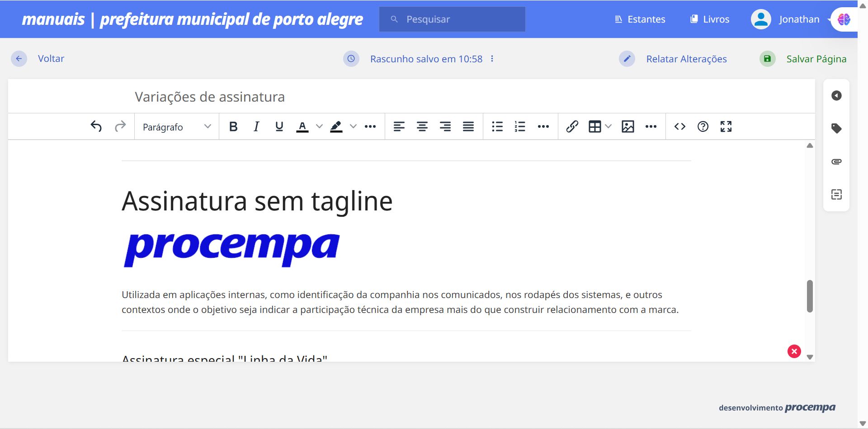Open the Parágrafo style dropdown
This screenshot has height=429, width=868.
[x=176, y=126]
